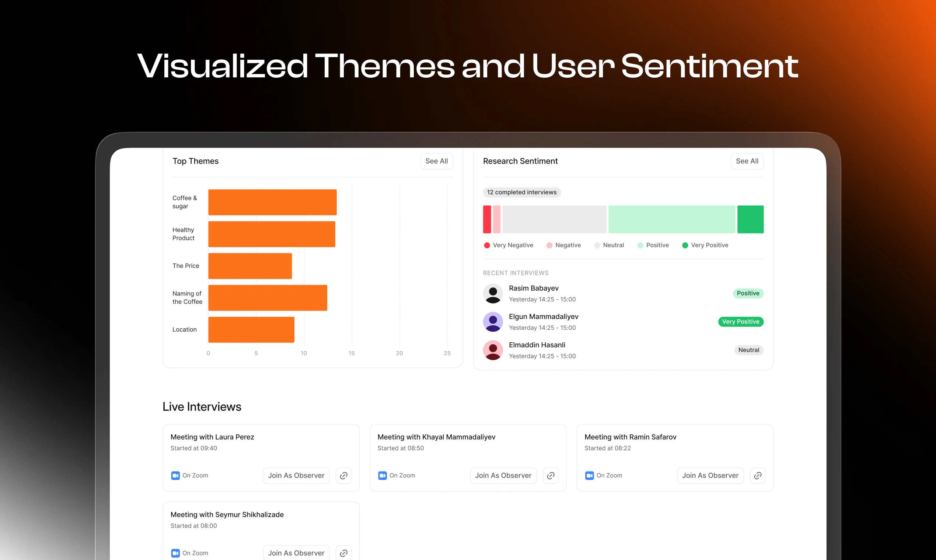
Task: Click the Coffee & sugar theme bar
Action: (272, 202)
